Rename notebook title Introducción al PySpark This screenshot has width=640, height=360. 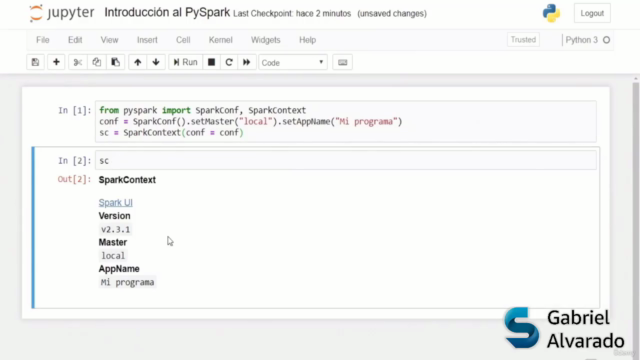[x=167, y=13]
